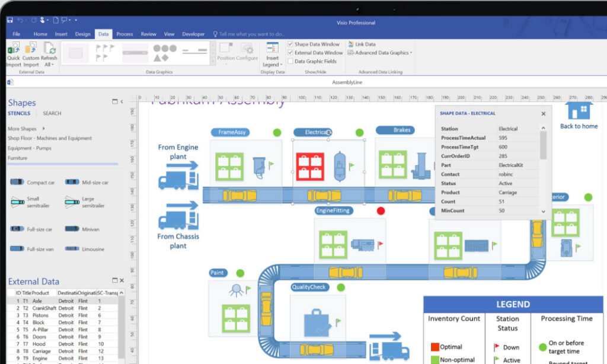Click the red Optimal swatch in the legend

tap(435, 347)
